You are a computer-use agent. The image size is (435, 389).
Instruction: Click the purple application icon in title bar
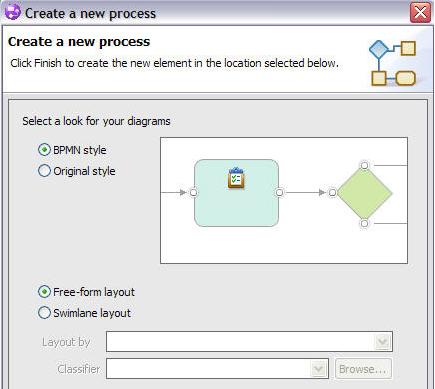[13, 12]
